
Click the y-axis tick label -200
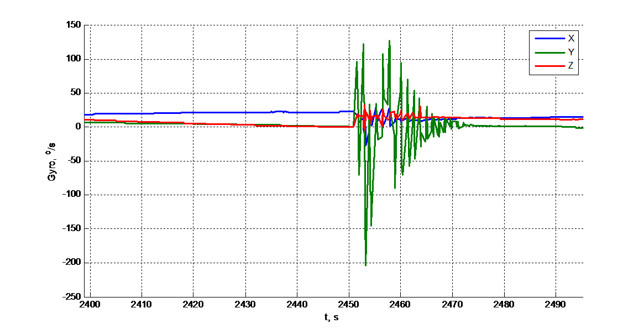71,263
